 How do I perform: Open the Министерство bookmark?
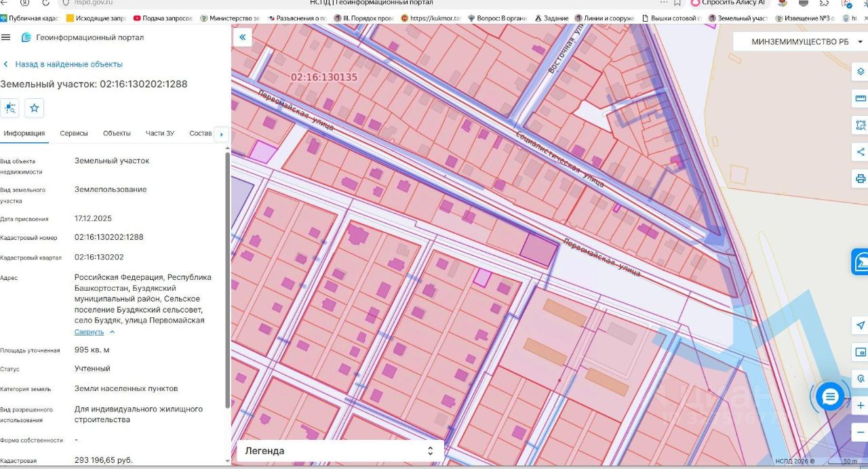tap(230, 18)
